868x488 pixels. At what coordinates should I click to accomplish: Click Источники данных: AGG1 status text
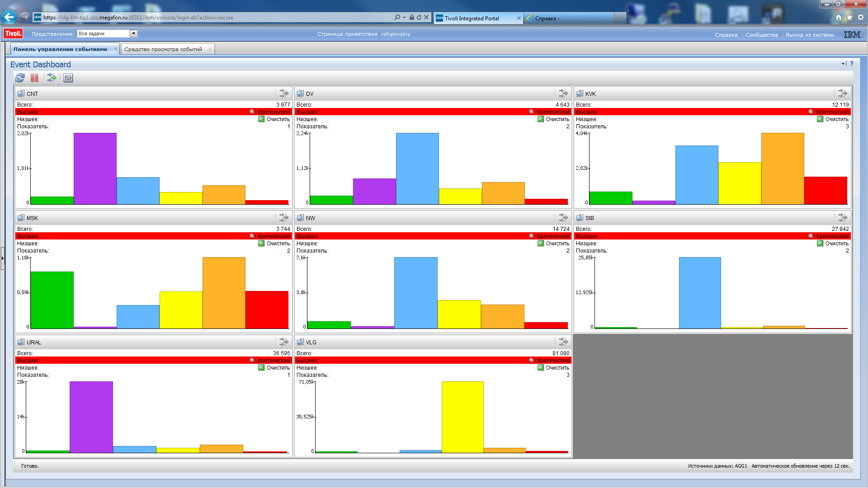coord(717,466)
